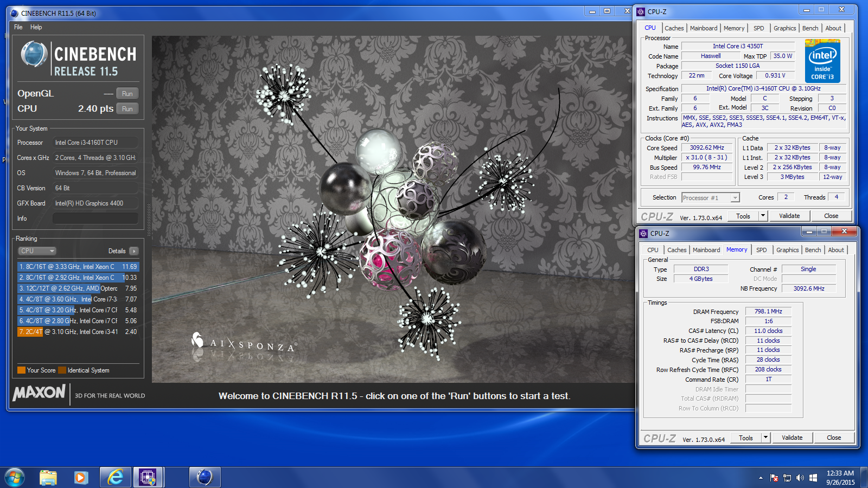This screenshot has width=868, height=488.
Task: Switch to Bench tab in bottom CPU-Z
Action: [x=813, y=250]
